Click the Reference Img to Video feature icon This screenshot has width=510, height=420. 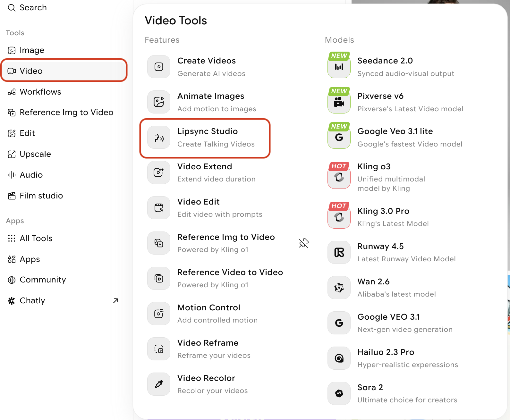coord(159,243)
